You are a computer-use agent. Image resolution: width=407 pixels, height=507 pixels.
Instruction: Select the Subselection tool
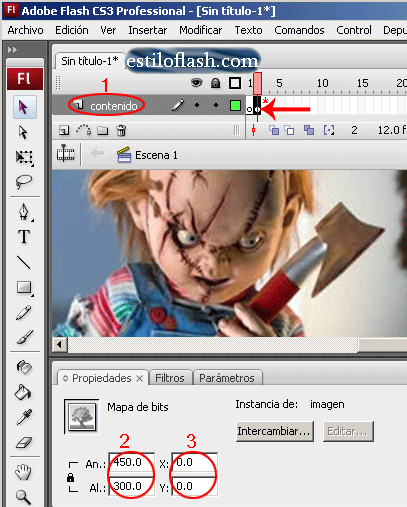coord(23,132)
